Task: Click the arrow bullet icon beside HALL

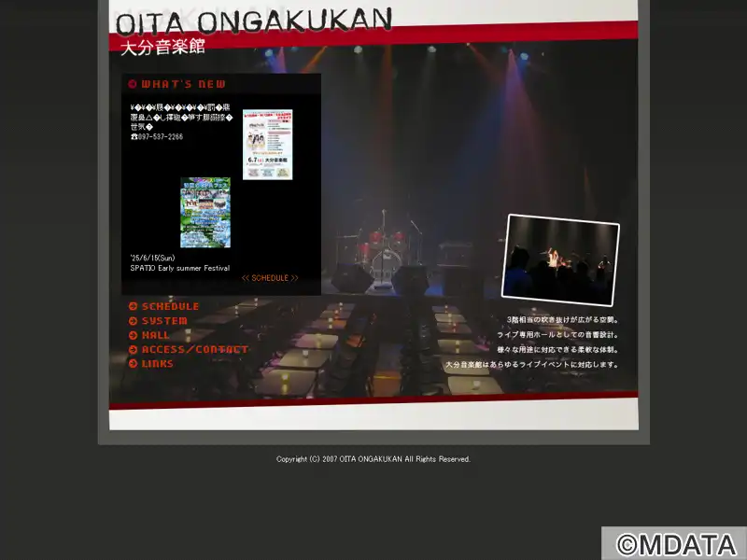Action: (133, 335)
